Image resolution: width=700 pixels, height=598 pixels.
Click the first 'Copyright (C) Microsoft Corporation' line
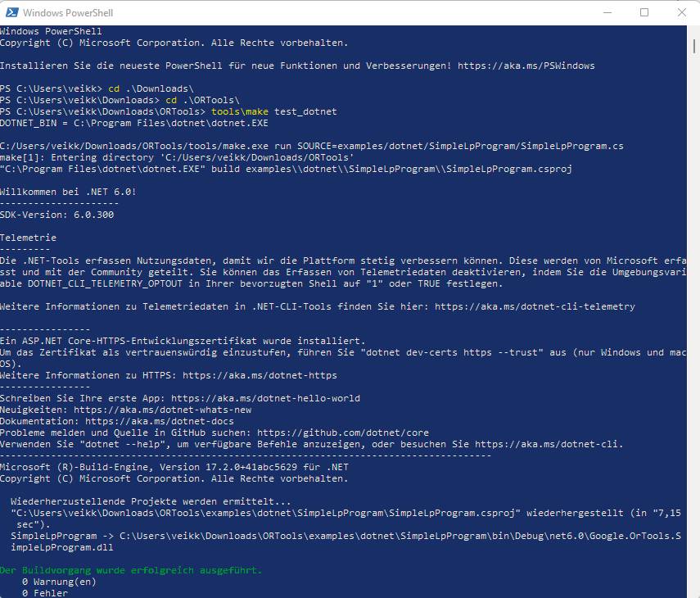pyautogui.click(x=174, y=43)
